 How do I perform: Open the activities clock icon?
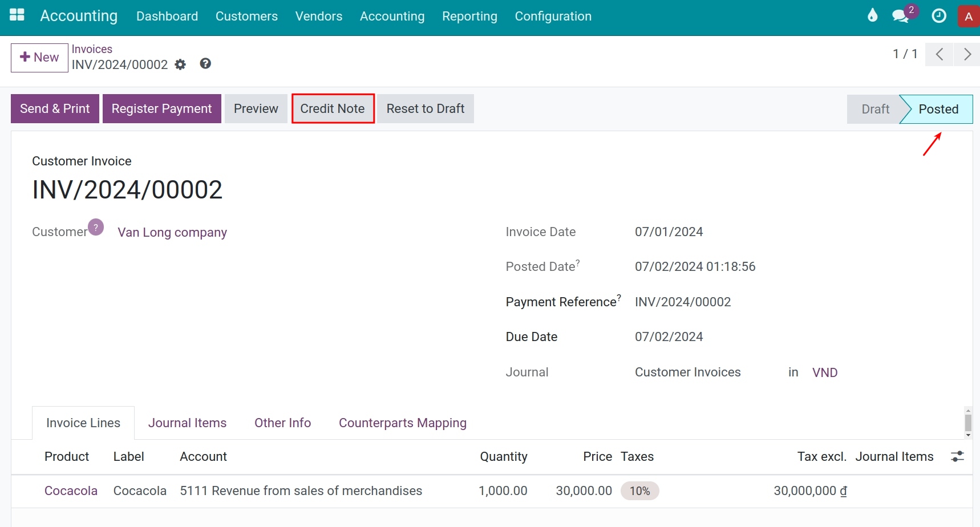(939, 16)
